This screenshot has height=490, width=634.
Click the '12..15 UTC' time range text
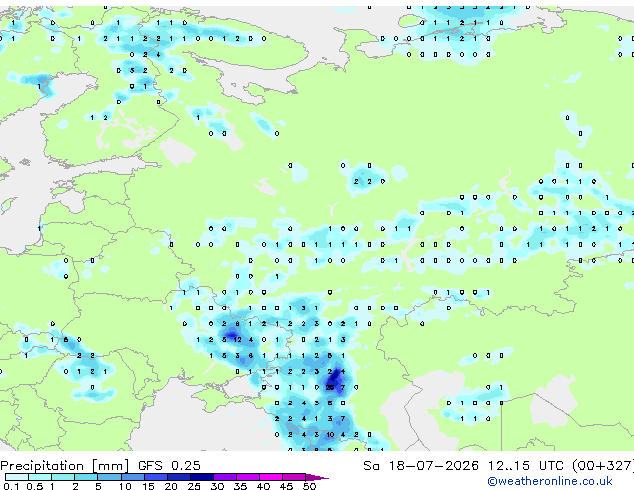click(525, 466)
